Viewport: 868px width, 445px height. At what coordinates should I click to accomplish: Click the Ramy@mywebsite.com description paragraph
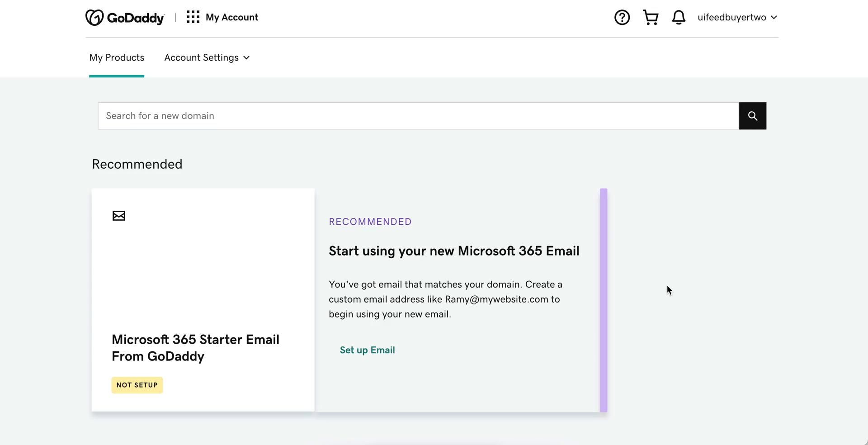point(445,299)
